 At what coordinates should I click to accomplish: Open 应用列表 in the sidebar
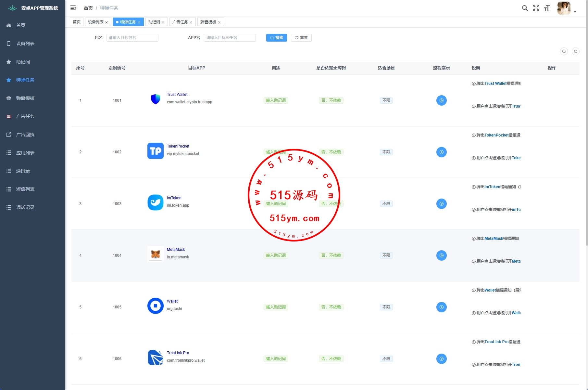tap(32, 153)
